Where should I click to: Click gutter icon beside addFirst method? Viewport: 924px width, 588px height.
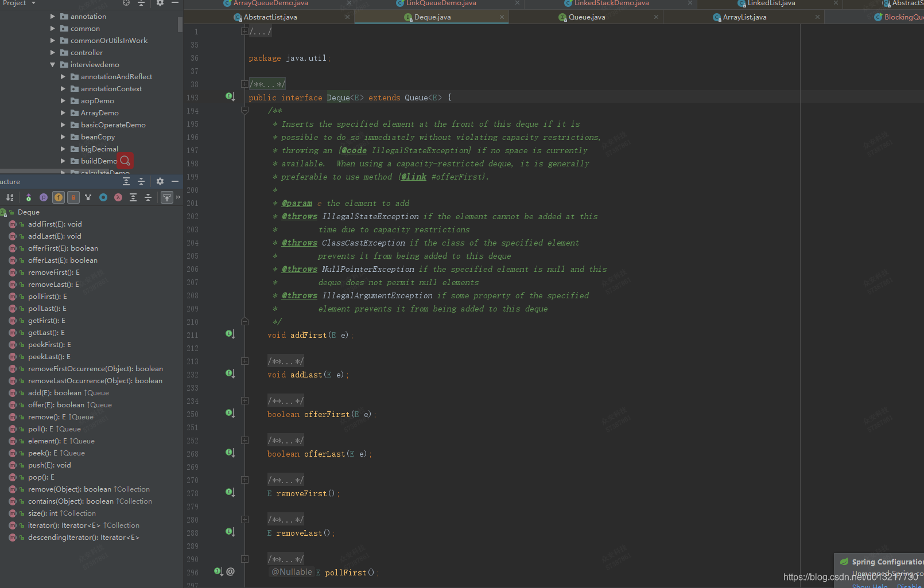tap(230, 334)
